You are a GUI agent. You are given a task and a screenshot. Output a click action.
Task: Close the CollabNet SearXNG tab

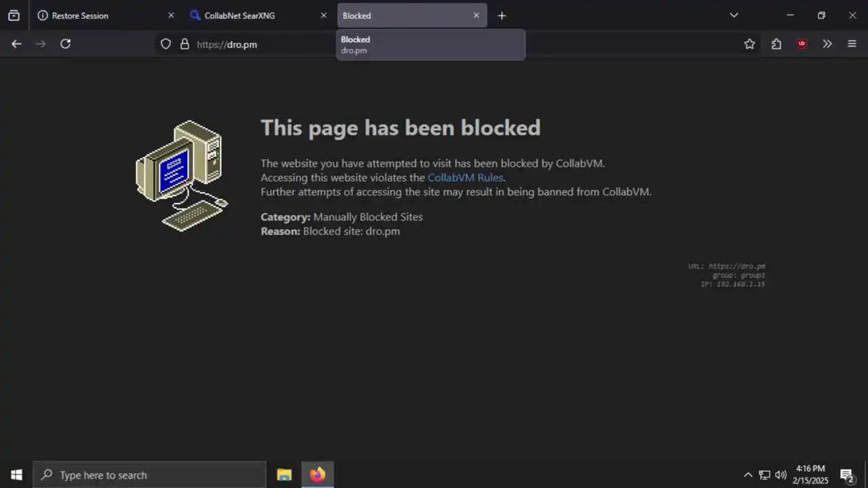pos(323,16)
